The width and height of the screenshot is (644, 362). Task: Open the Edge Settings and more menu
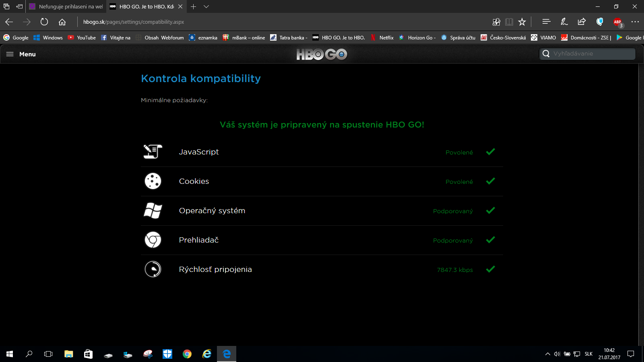[x=635, y=22]
